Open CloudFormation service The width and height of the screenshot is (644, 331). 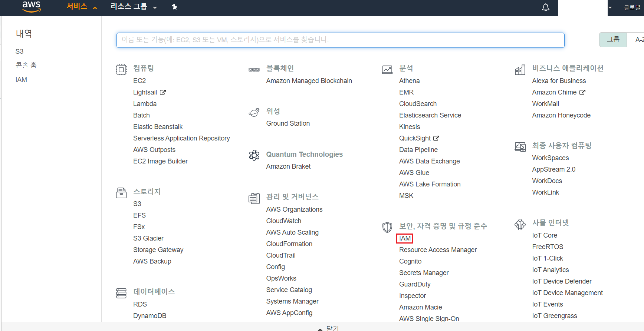pyautogui.click(x=289, y=244)
